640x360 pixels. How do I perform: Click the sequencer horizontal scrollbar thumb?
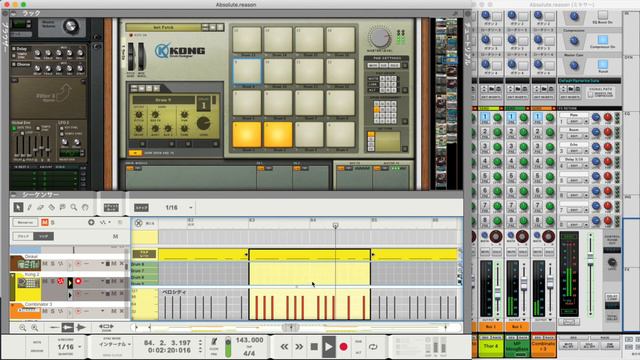pos(291,327)
